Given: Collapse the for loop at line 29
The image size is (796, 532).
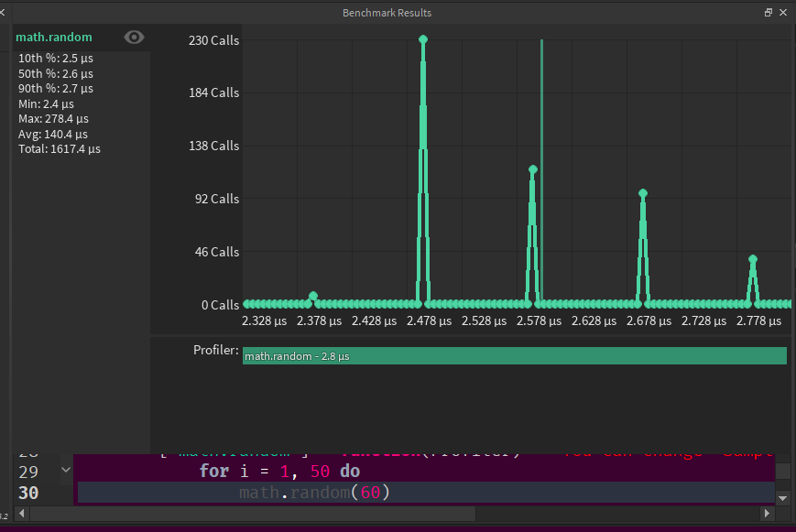Looking at the screenshot, I should [65, 470].
